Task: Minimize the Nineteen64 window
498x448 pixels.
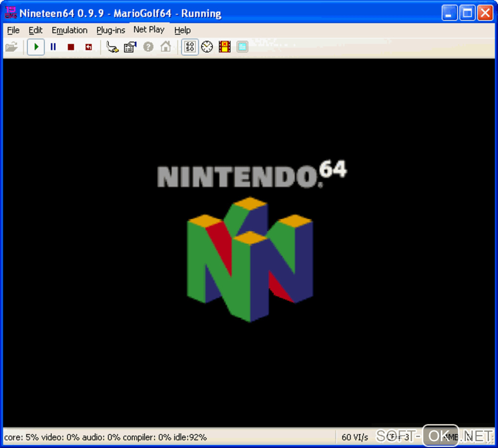Action: [x=449, y=13]
